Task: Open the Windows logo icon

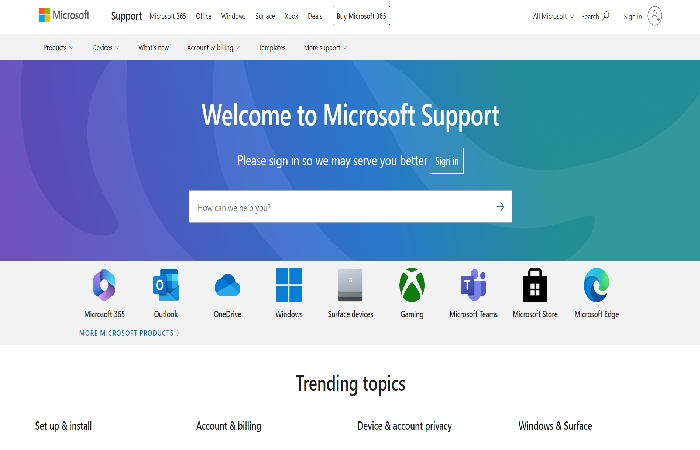Action: click(x=289, y=285)
